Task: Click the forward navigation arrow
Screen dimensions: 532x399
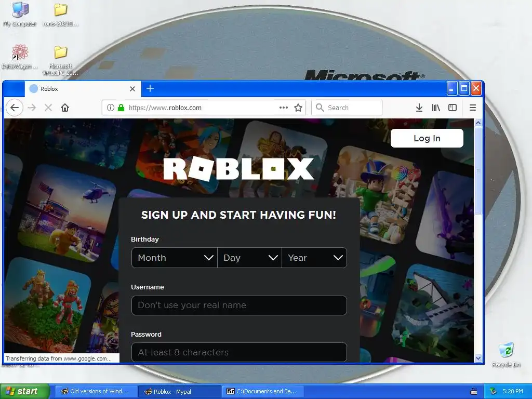Action: pos(32,108)
